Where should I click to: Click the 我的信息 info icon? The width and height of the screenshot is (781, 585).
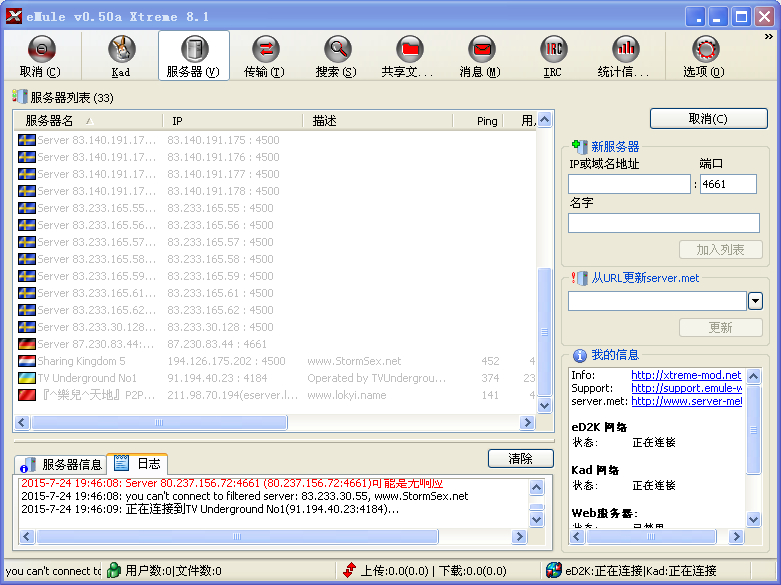pyautogui.click(x=580, y=355)
